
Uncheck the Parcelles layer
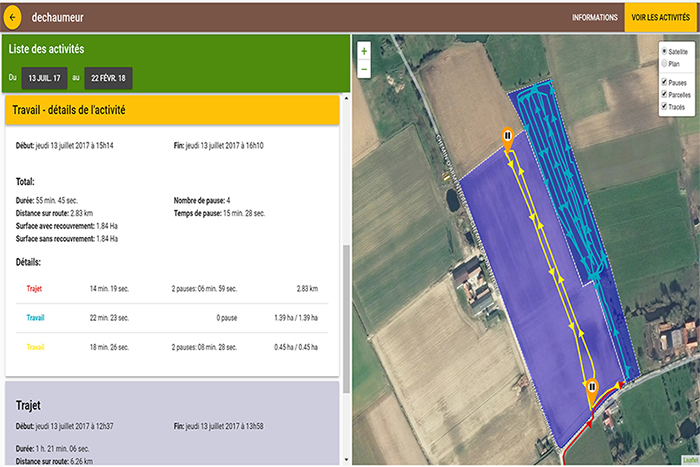[x=664, y=95]
